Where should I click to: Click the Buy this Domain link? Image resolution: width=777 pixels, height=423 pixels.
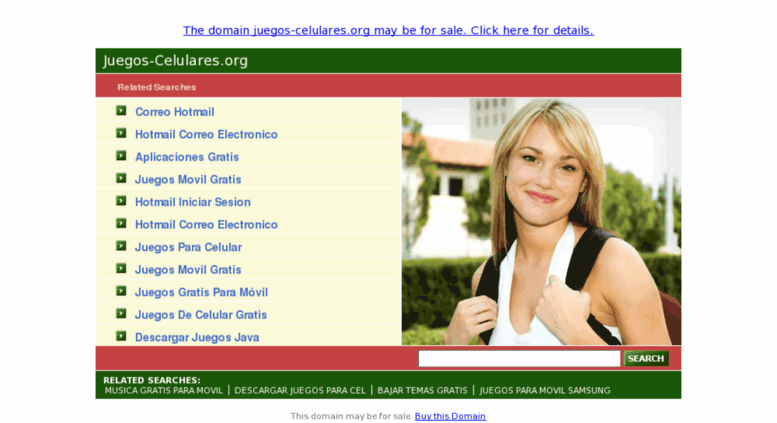coord(450,416)
